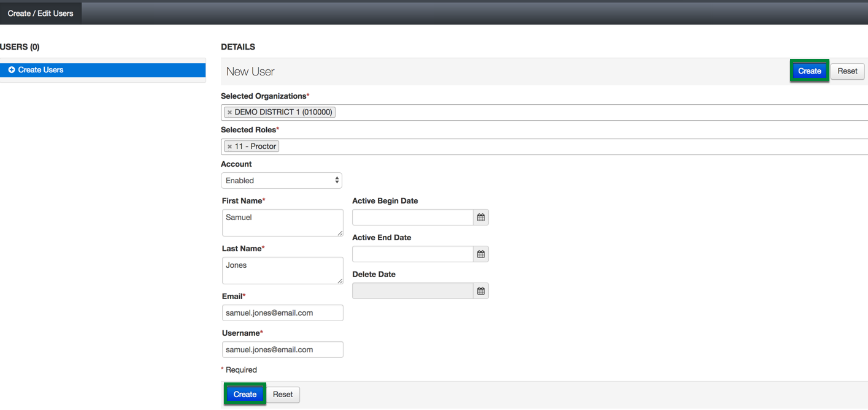868x410 pixels.
Task: Open the Active Begin Date calendar icon
Action: point(481,218)
